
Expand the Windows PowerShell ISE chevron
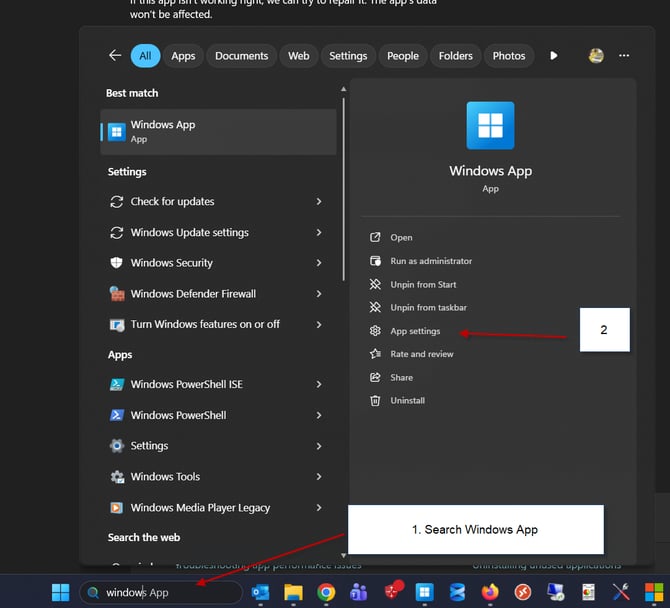point(319,385)
